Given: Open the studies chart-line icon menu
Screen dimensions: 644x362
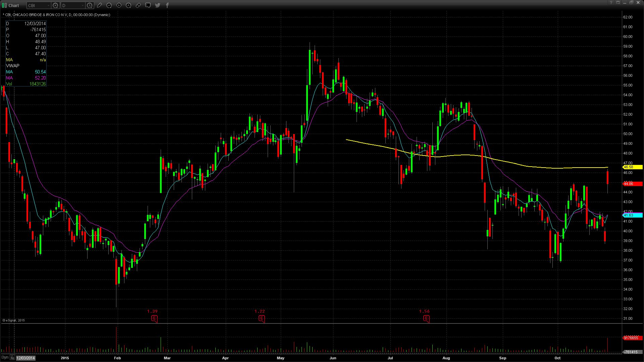Looking at the screenshot, I should [x=109, y=5].
